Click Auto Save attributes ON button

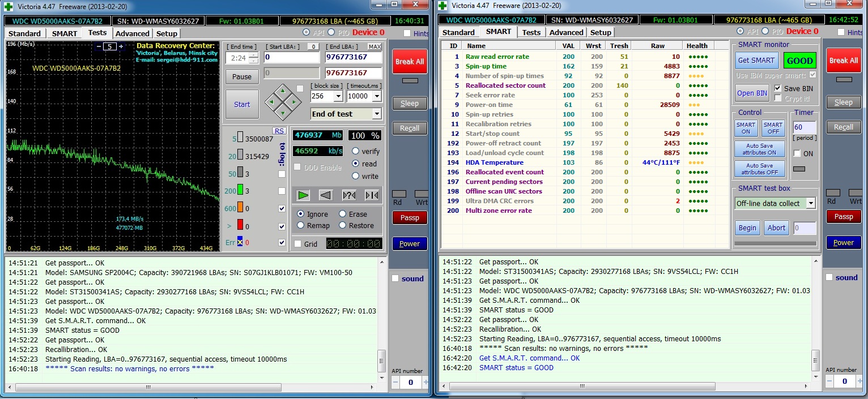click(x=760, y=149)
